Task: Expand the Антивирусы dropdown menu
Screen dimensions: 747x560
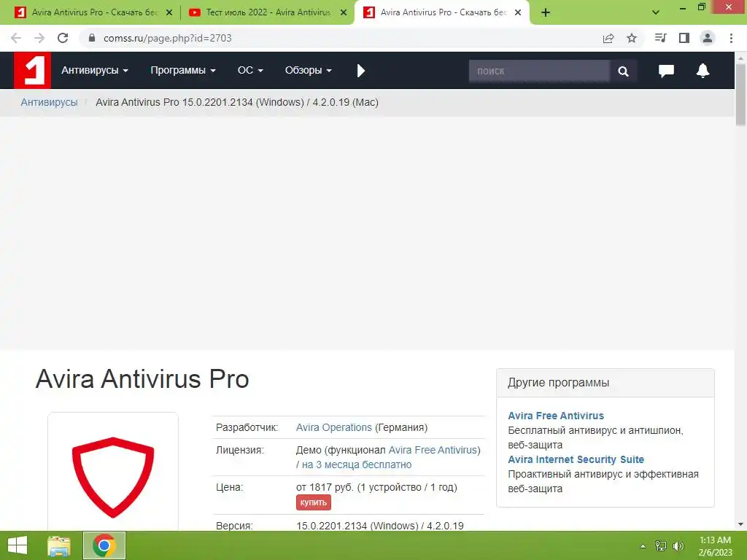Action: click(x=94, y=71)
